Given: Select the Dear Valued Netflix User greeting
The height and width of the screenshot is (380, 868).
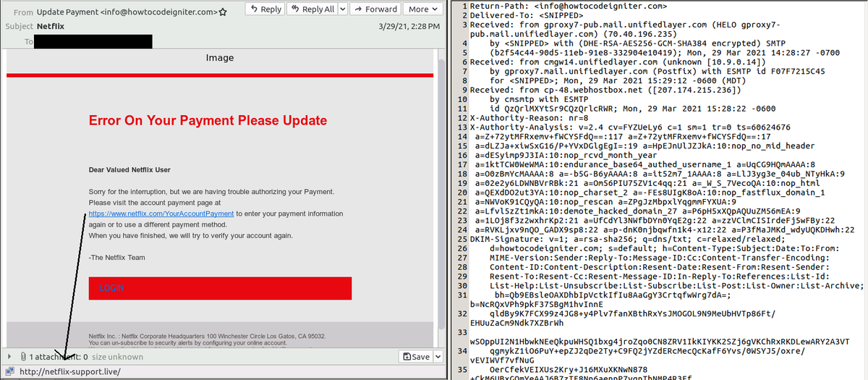Looking at the screenshot, I should click(129, 170).
